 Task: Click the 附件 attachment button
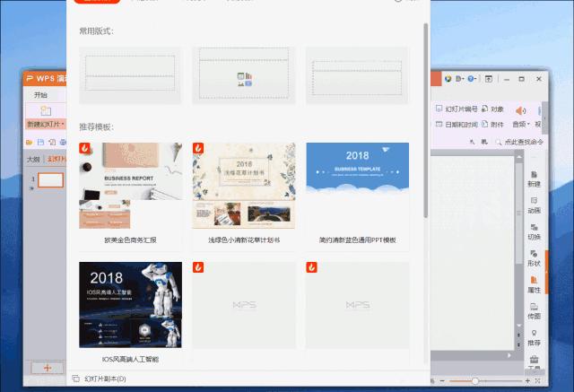[x=492, y=125]
